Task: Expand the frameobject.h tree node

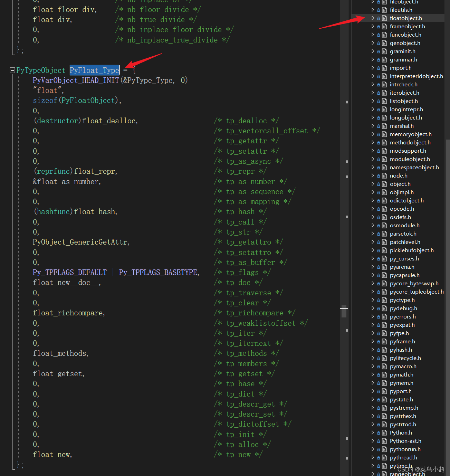Action: coord(373,26)
